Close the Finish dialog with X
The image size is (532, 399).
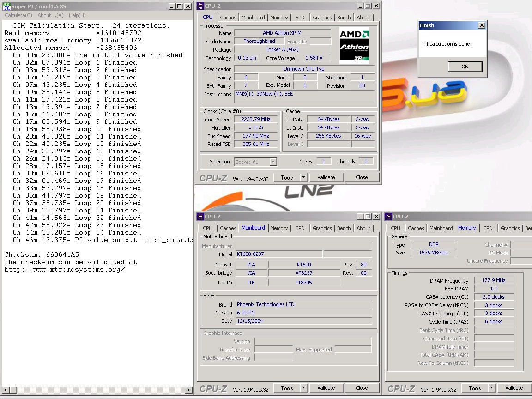(482, 25)
